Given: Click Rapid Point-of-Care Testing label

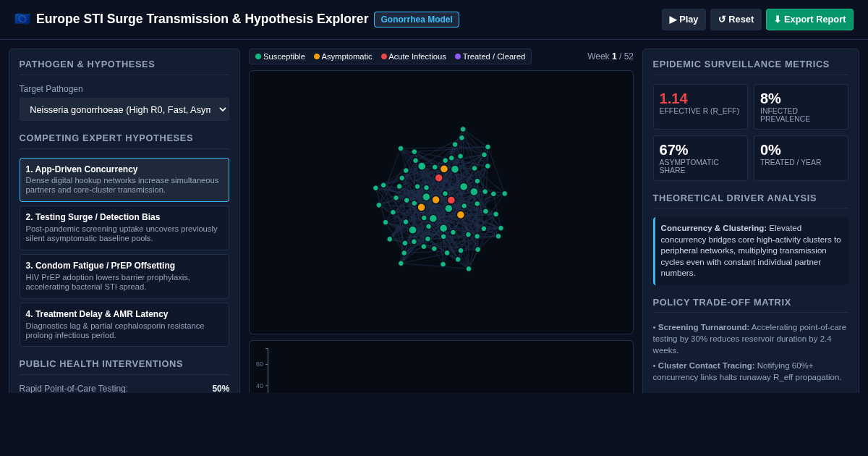Looking at the screenshot, I should 74,389.
